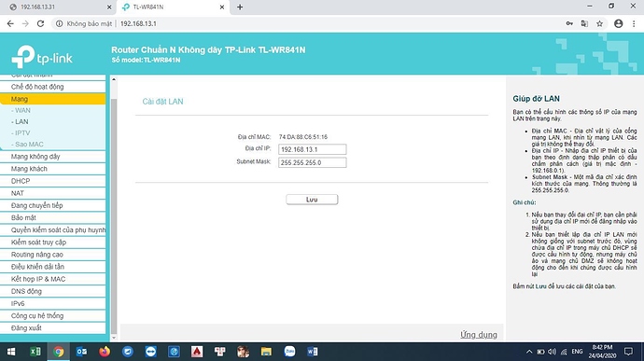Screen dimensions: 644x361
Task: Click the Lưu save button
Action: click(312, 200)
